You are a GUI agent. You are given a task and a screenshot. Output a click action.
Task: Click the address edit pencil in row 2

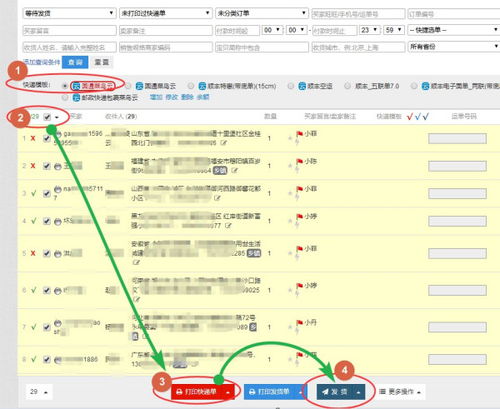tap(235, 171)
